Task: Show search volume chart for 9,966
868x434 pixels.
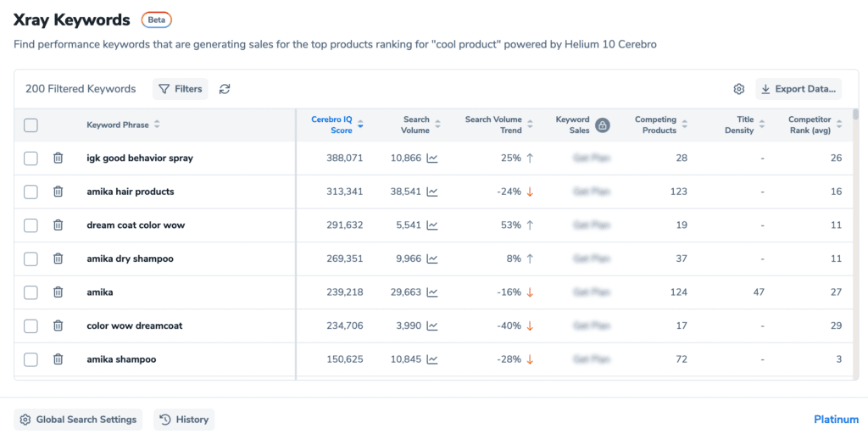Action: [x=432, y=259]
